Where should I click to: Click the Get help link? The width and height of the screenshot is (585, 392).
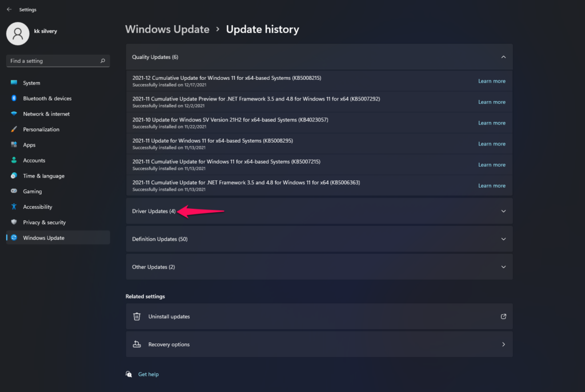[148, 374]
